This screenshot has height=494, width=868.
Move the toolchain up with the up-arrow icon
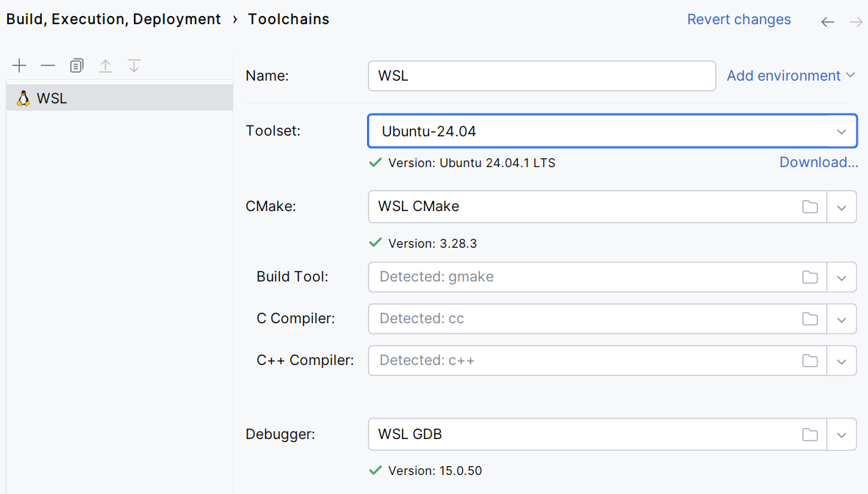(105, 65)
